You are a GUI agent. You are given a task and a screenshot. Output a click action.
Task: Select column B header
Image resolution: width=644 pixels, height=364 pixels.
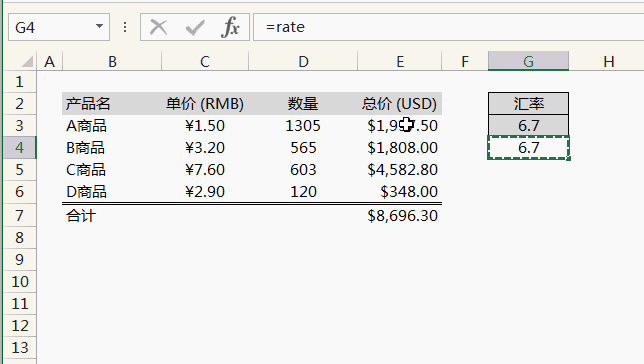tap(112, 62)
